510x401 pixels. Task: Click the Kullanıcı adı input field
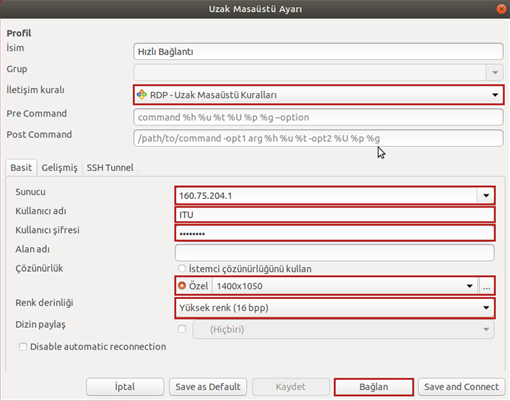click(x=335, y=215)
